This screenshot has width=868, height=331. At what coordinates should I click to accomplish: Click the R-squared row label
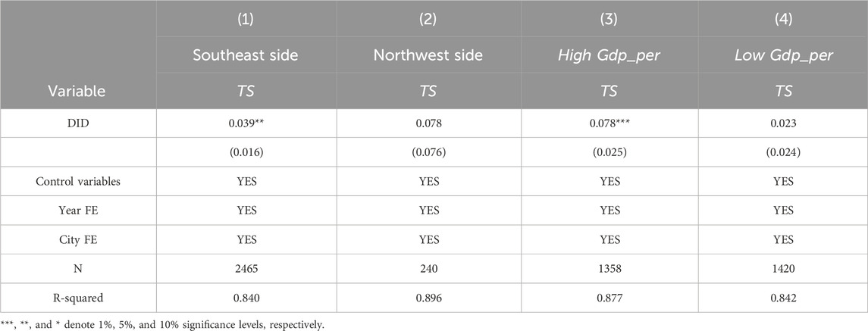click(x=78, y=298)
